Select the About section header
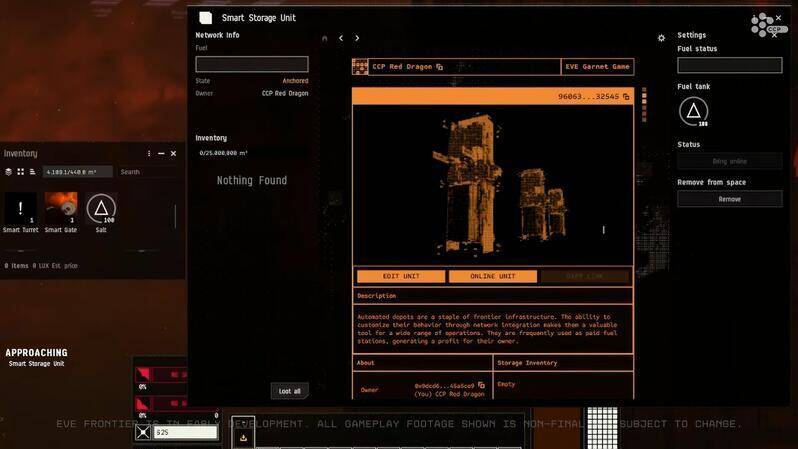This screenshot has width=798, height=449. pyautogui.click(x=422, y=363)
